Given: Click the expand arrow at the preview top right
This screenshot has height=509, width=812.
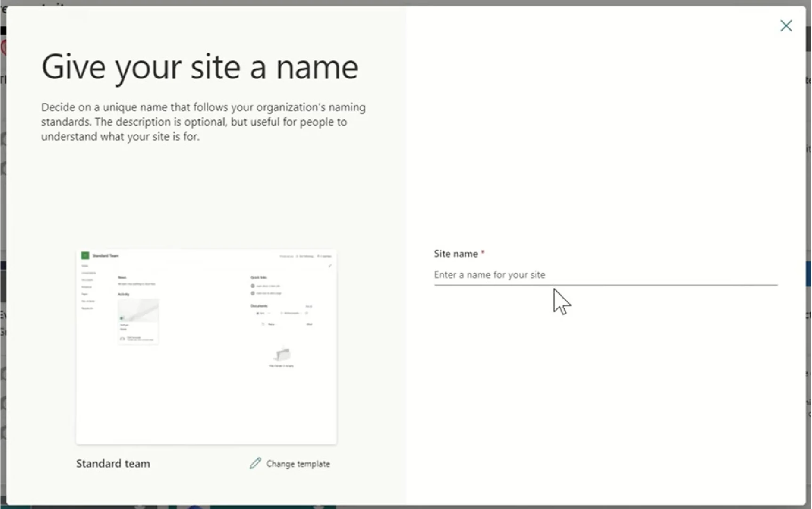Looking at the screenshot, I should (x=330, y=266).
